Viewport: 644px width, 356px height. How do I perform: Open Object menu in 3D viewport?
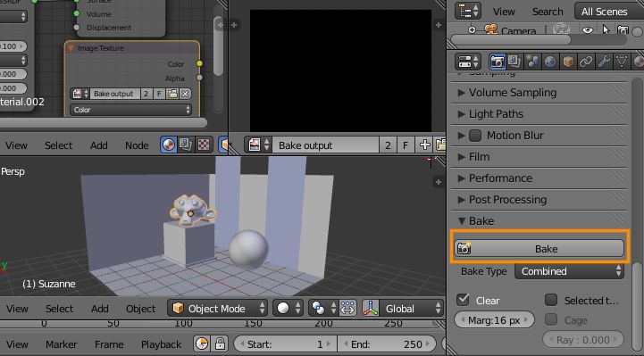coord(140,309)
